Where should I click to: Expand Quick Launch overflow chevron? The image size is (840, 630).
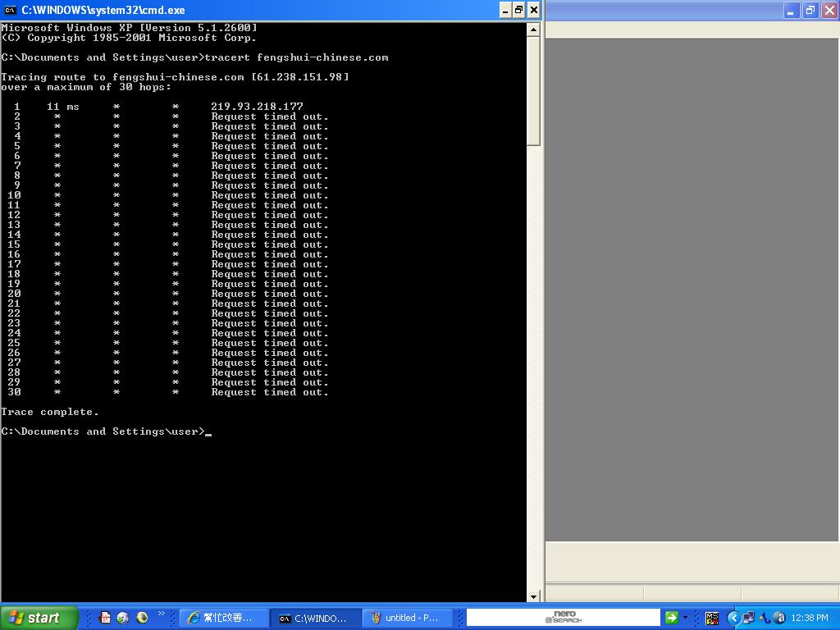(x=162, y=614)
